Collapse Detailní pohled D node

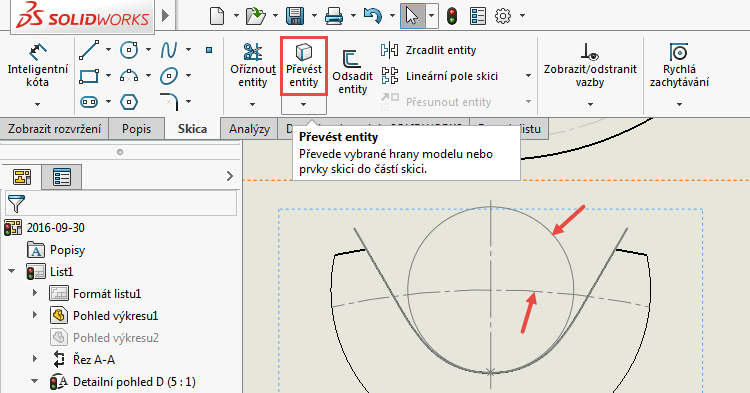(34, 382)
